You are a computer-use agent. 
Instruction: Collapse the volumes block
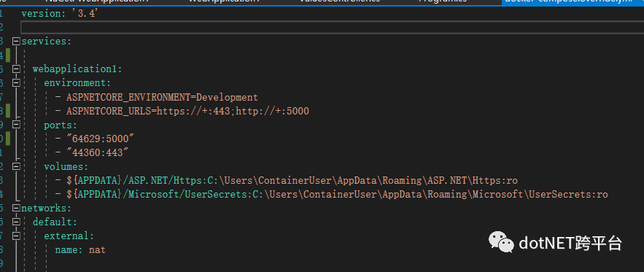(x=17, y=166)
